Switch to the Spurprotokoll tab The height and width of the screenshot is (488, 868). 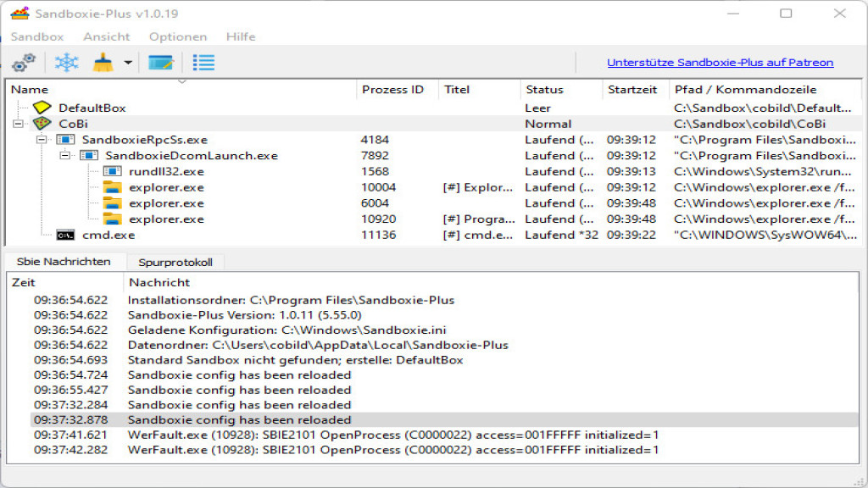click(x=175, y=262)
